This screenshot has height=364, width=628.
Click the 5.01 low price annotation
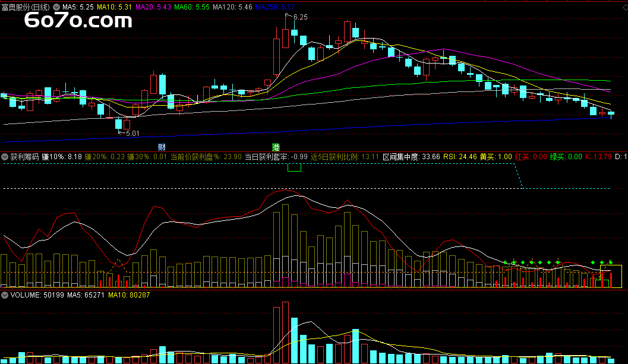(x=132, y=134)
